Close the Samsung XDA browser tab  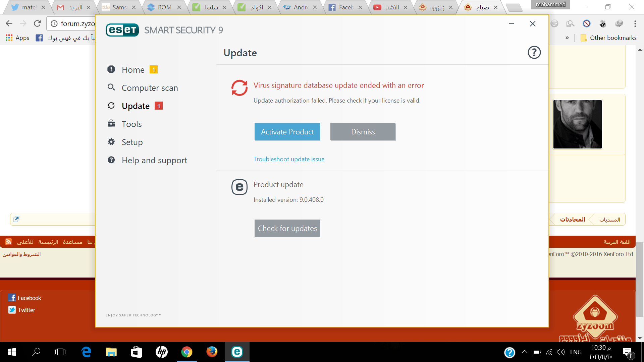pyautogui.click(x=134, y=7)
